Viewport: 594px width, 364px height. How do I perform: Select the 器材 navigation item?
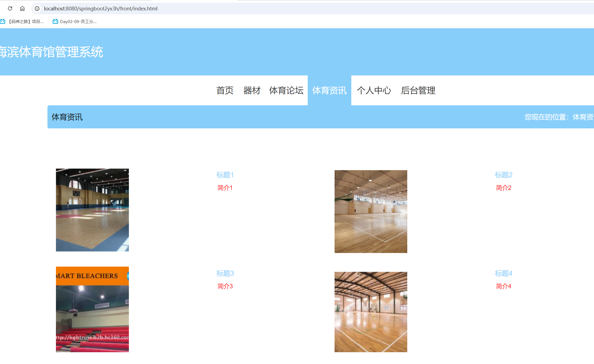pyautogui.click(x=252, y=91)
